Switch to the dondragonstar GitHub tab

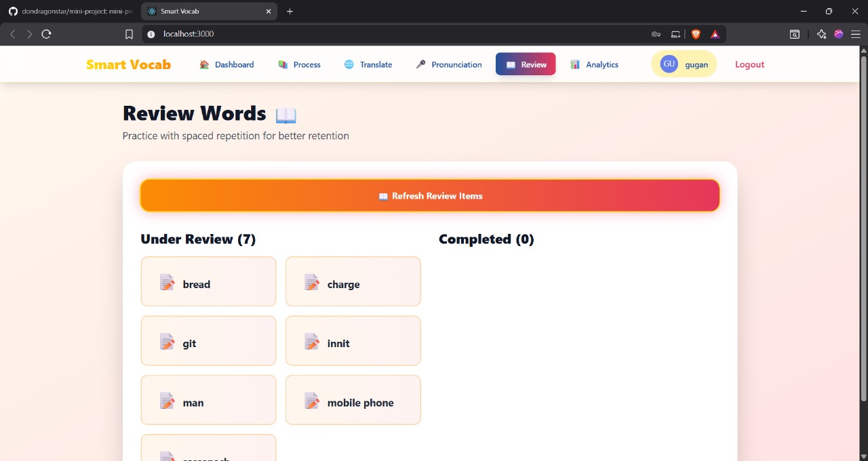pos(70,12)
